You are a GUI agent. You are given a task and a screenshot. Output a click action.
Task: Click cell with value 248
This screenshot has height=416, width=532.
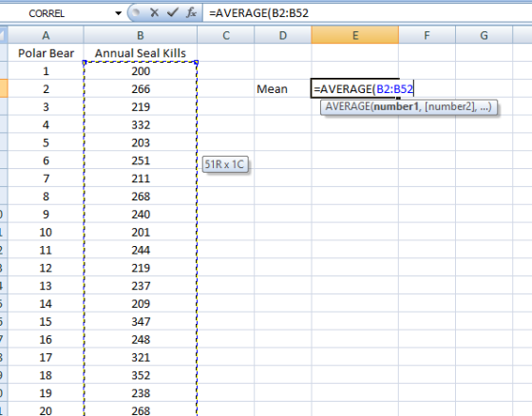point(141,339)
